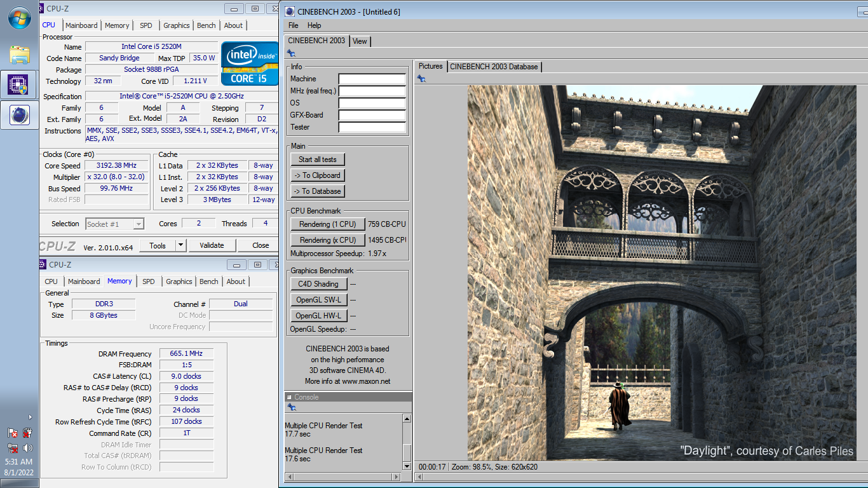Switch to CINEBENCH taskbar icon
The height and width of the screenshot is (488, 868).
(x=19, y=115)
